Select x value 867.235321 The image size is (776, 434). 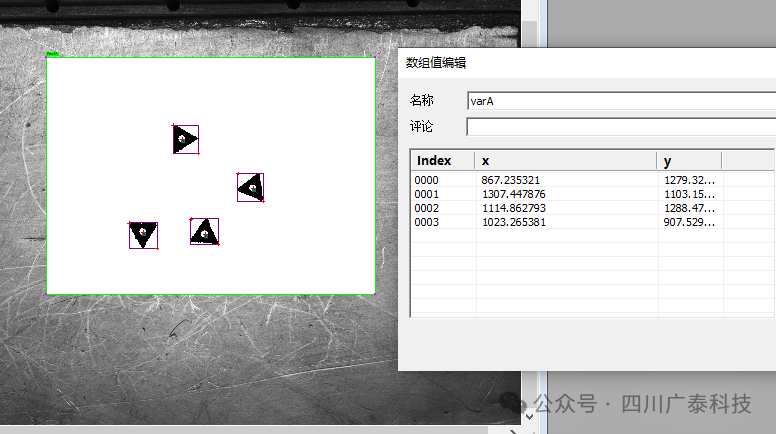[510, 180]
